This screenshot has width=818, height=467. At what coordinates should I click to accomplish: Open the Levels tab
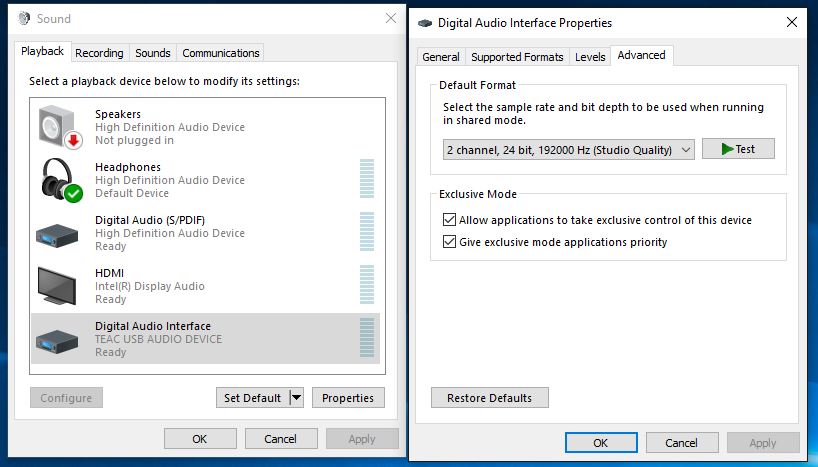[590, 57]
